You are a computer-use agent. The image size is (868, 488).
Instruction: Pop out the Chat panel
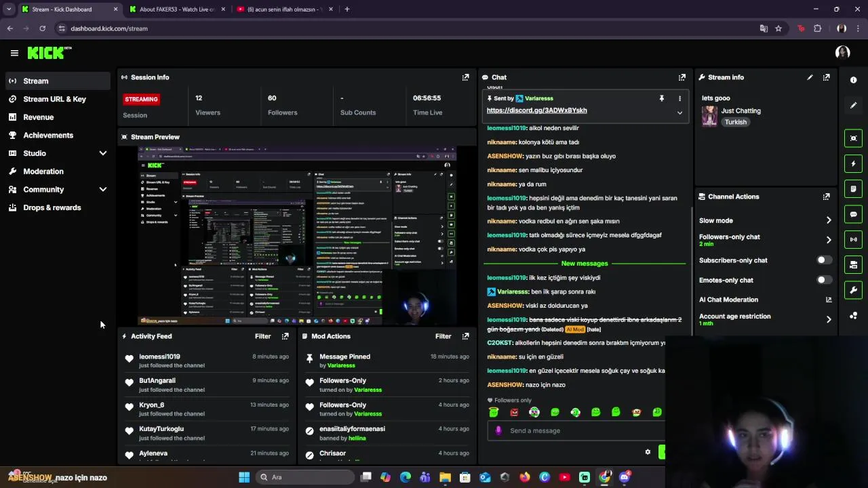pyautogui.click(x=682, y=77)
